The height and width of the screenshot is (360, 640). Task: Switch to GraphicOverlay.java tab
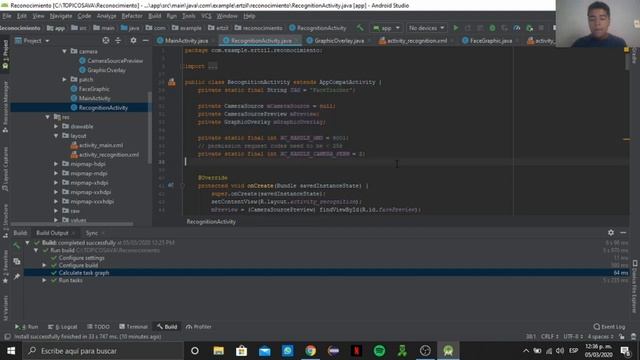click(336, 41)
